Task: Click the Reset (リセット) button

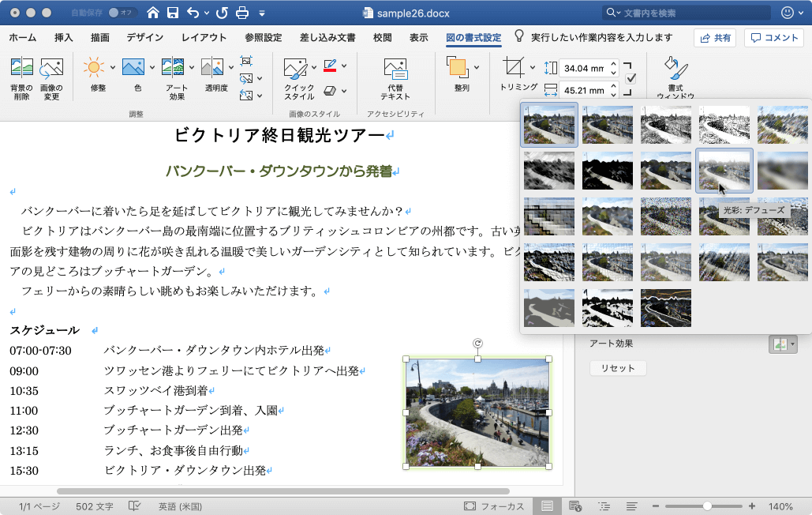Action: [x=618, y=369]
